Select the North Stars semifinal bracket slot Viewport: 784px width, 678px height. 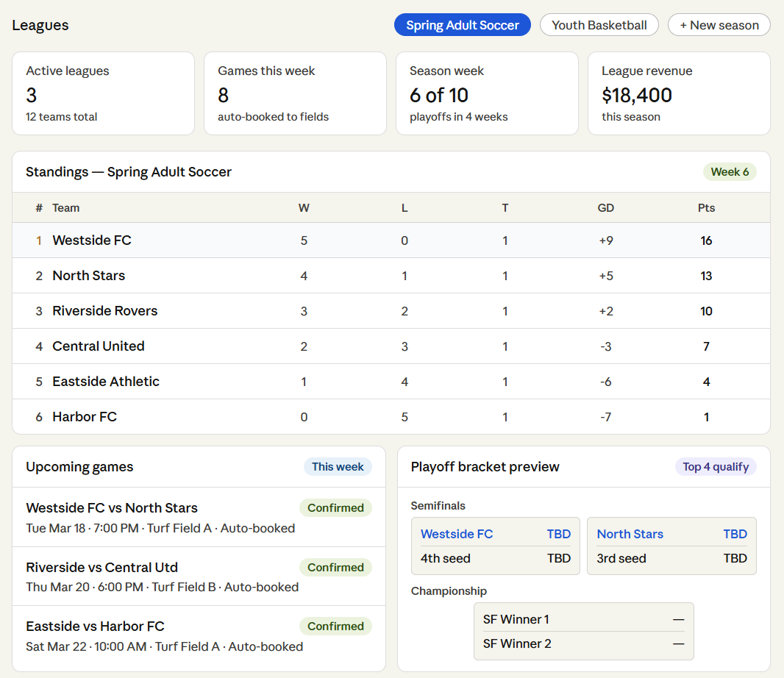(671, 546)
